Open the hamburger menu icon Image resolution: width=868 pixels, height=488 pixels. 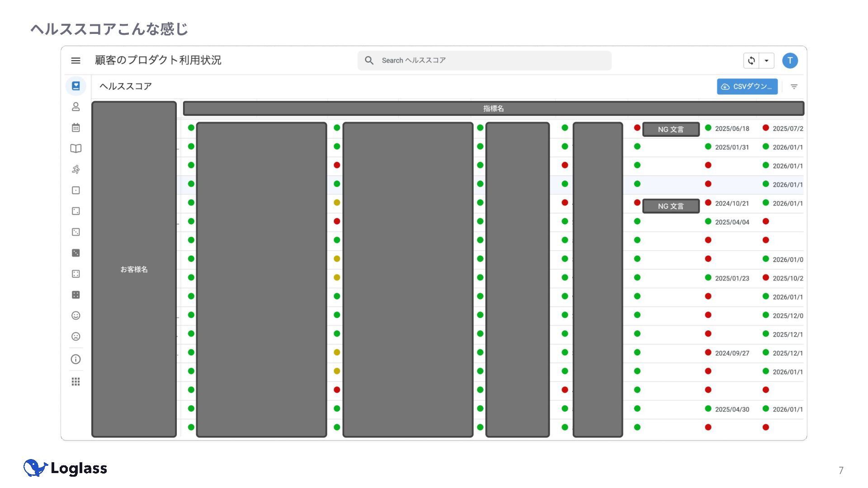(x=75, y=61)
